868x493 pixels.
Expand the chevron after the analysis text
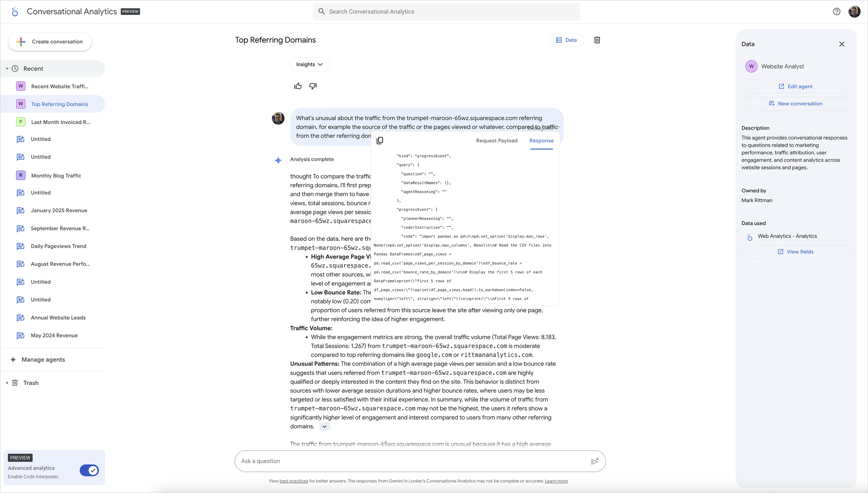(x=324, y=426)
